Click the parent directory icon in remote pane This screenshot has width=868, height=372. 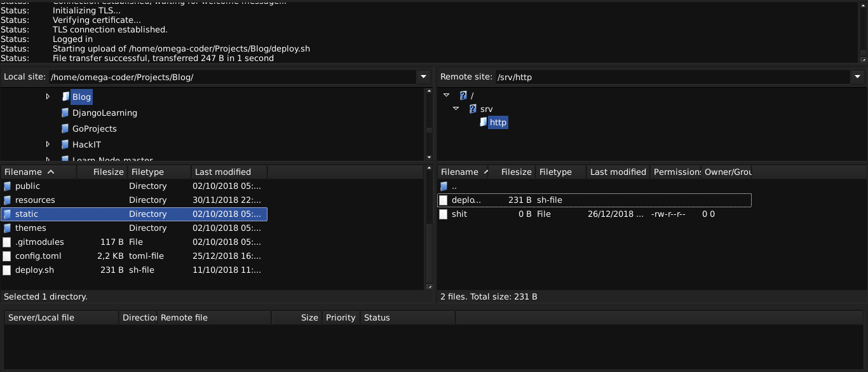(x=443, y=186)
